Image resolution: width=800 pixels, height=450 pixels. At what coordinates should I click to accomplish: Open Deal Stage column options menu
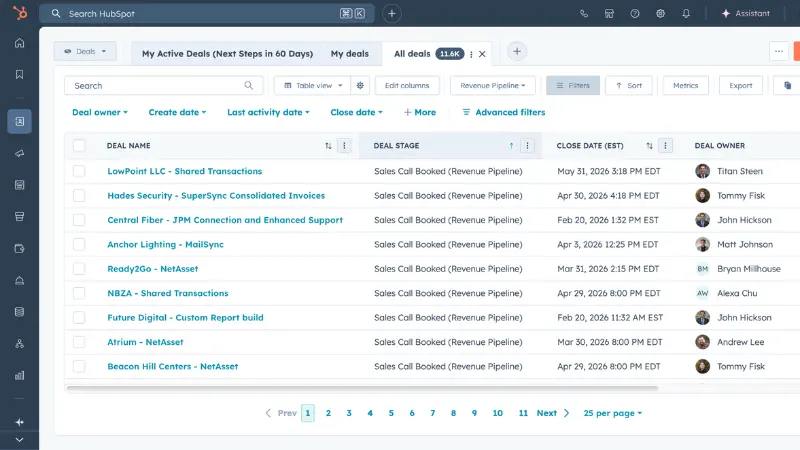(x=527, y=146)
